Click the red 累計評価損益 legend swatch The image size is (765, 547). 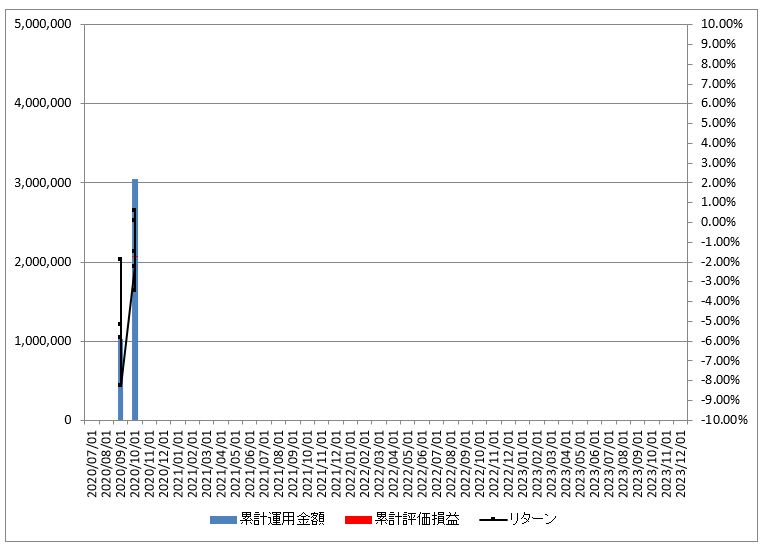357,519
